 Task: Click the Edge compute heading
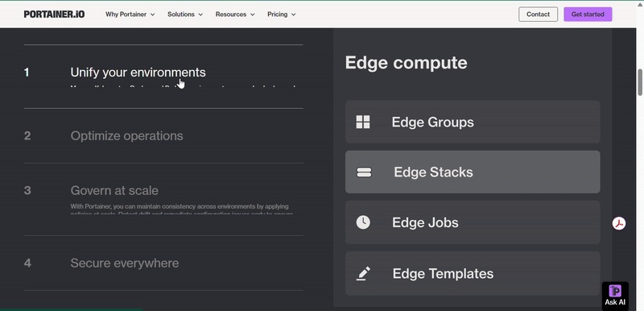[407, 63]
